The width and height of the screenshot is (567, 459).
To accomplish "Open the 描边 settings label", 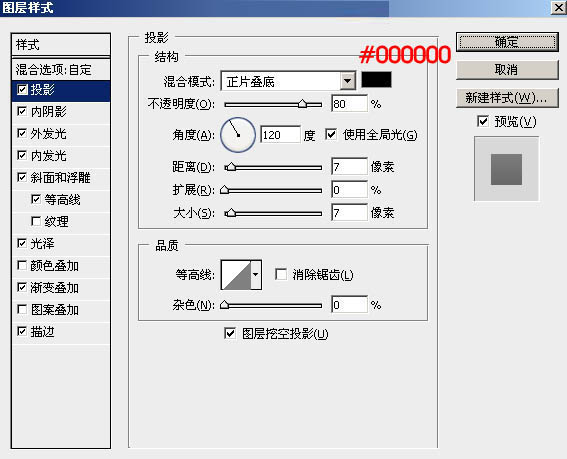I will [42, 332].
